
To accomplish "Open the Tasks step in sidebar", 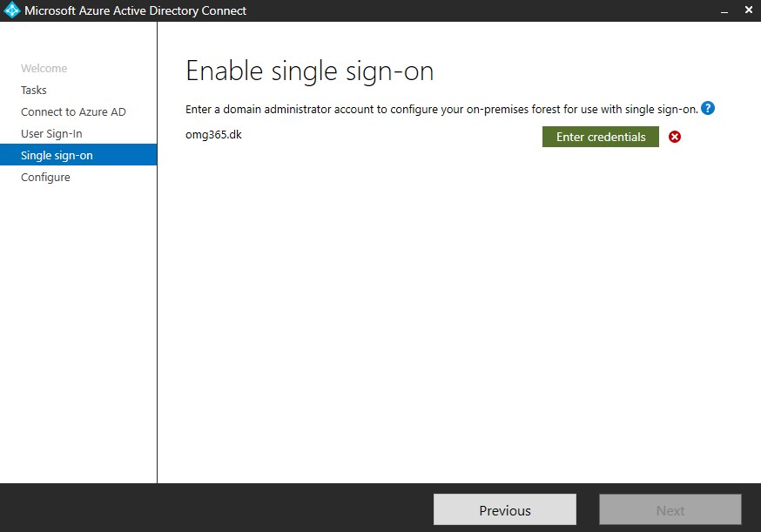I will 34,90.
